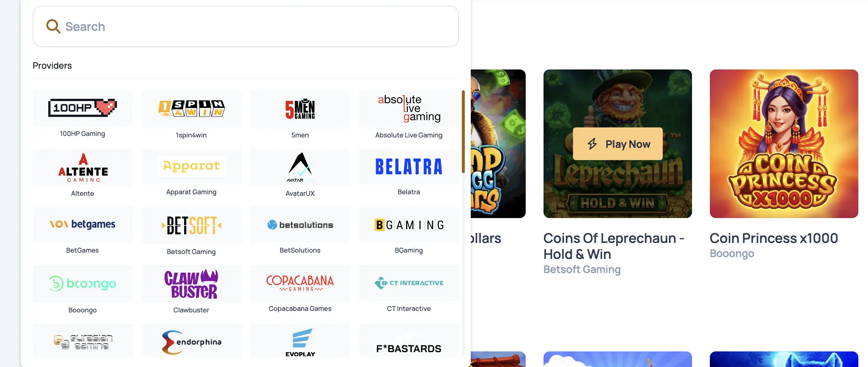Select the Belatra provider logo

[x=409, y=166]
